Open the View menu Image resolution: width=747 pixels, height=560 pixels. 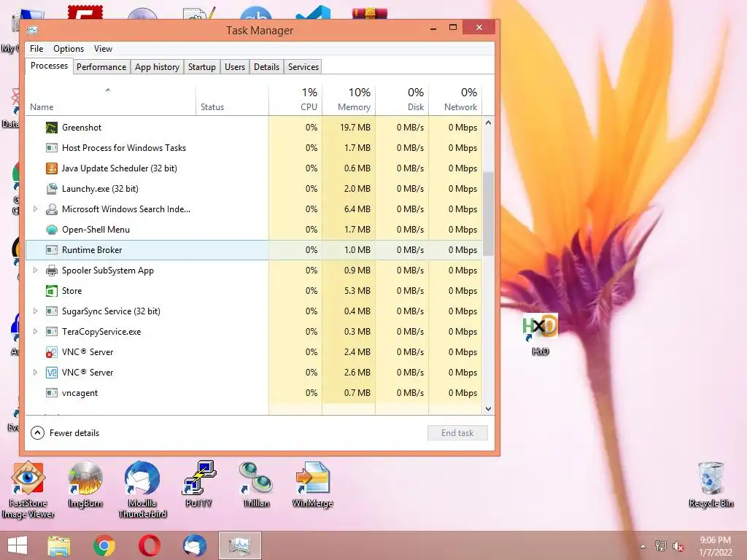tap(103, 49)
